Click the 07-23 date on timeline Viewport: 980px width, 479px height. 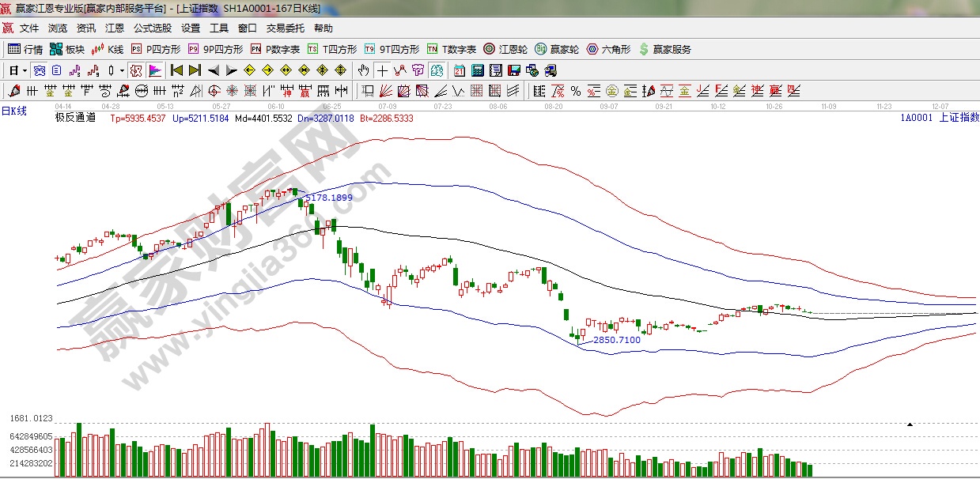pos(443,105)
